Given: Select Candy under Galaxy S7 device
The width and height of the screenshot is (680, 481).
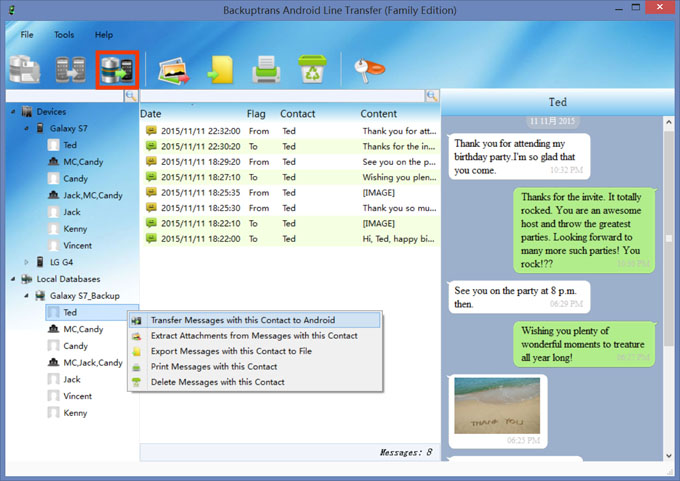Looking at the screenshot, I should (x=75, y=178).
